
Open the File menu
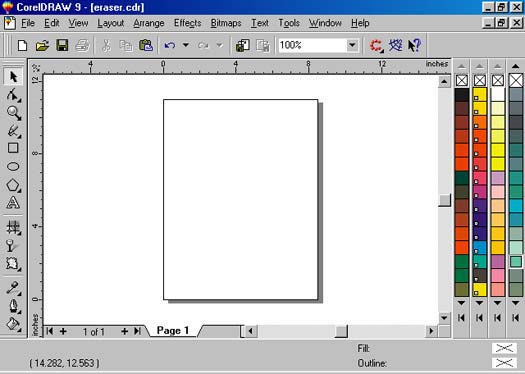(x=28, y=23)
